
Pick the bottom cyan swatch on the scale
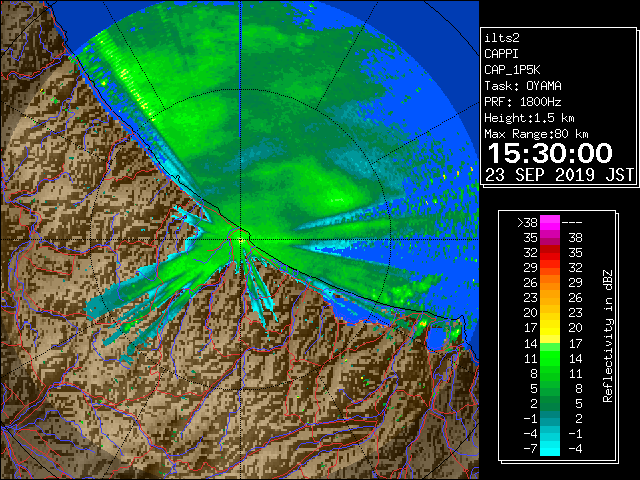[x=550, y=448]
